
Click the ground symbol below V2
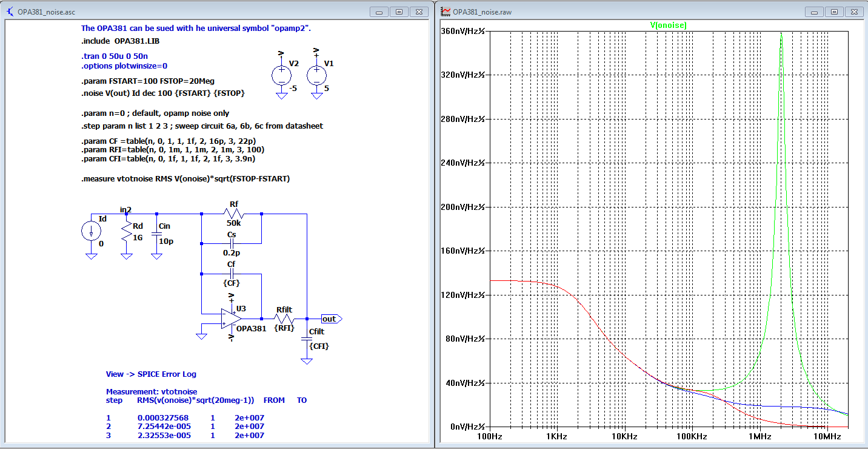coord(281,95)
